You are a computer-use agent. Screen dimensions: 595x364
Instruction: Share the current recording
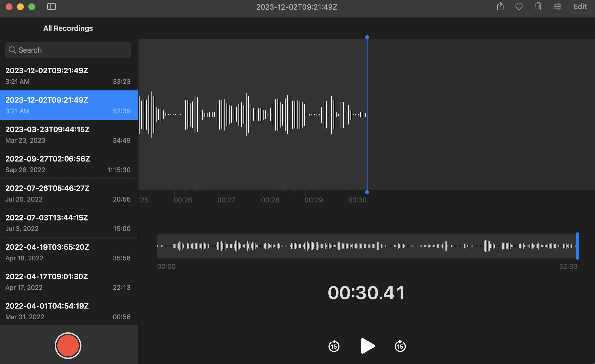click(500, 7)
